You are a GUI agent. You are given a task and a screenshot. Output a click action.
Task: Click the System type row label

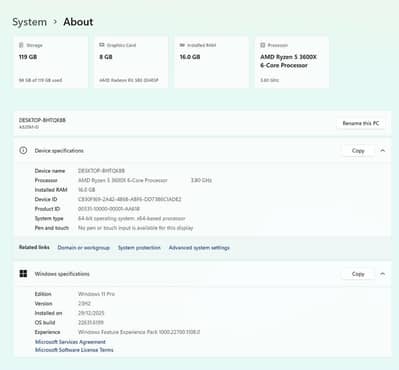(49, 219)
